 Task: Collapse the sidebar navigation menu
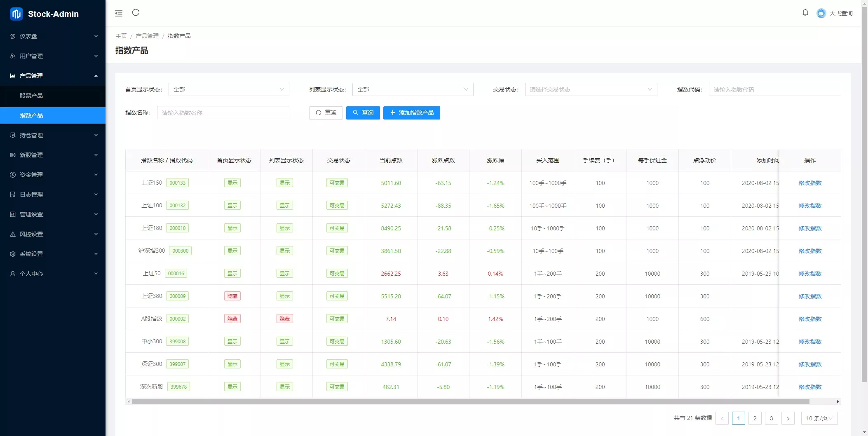pos(119,13)
